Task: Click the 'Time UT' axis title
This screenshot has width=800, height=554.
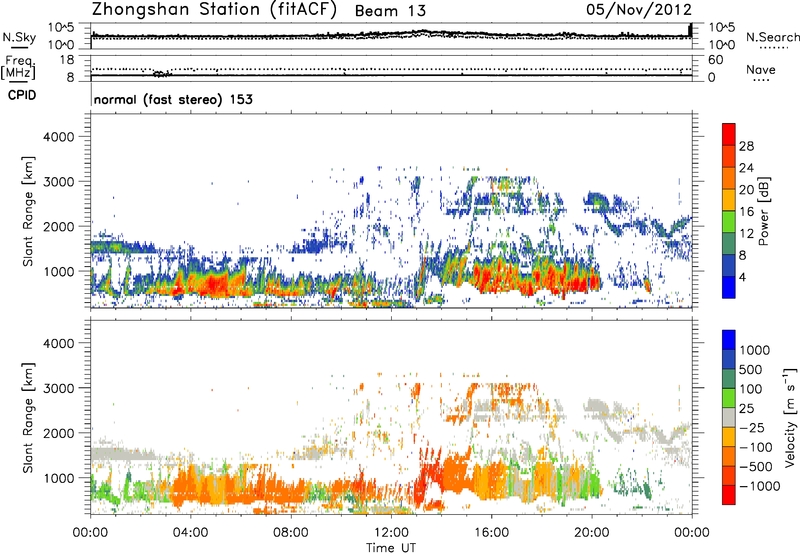Action: point(391,547)
